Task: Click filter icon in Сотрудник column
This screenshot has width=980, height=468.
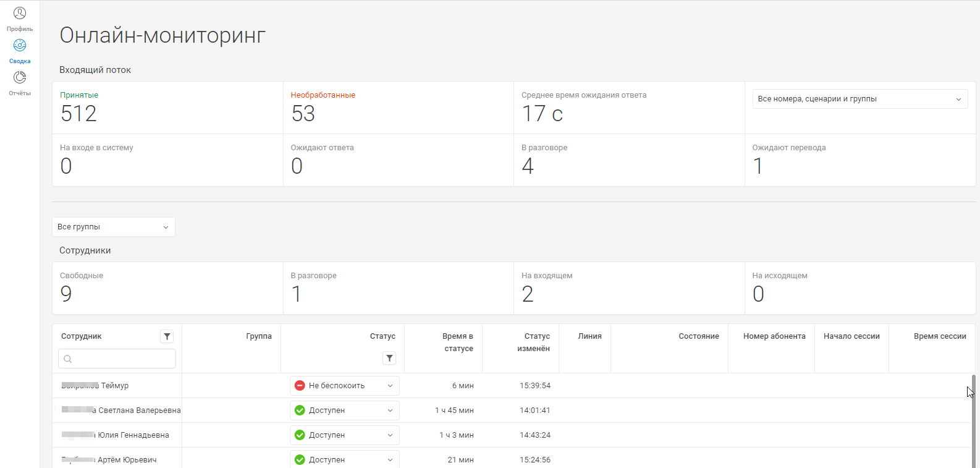Action: coord(167,336)
